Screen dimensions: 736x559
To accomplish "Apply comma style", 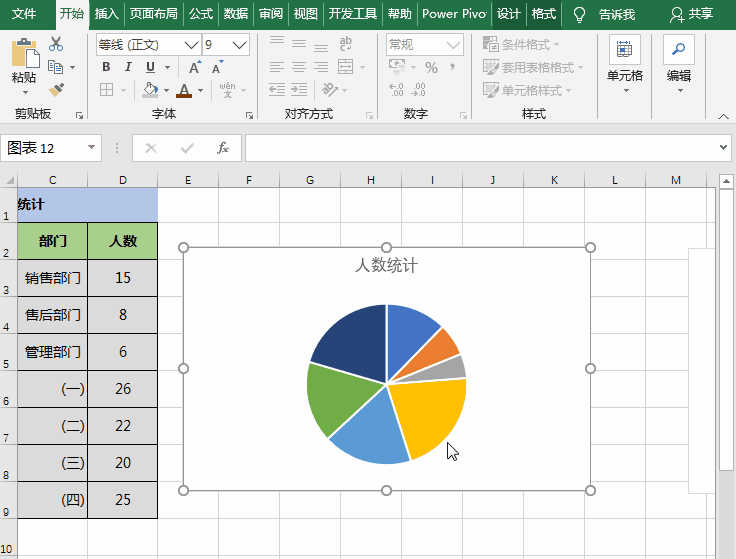I will click(x=452, y=67).
